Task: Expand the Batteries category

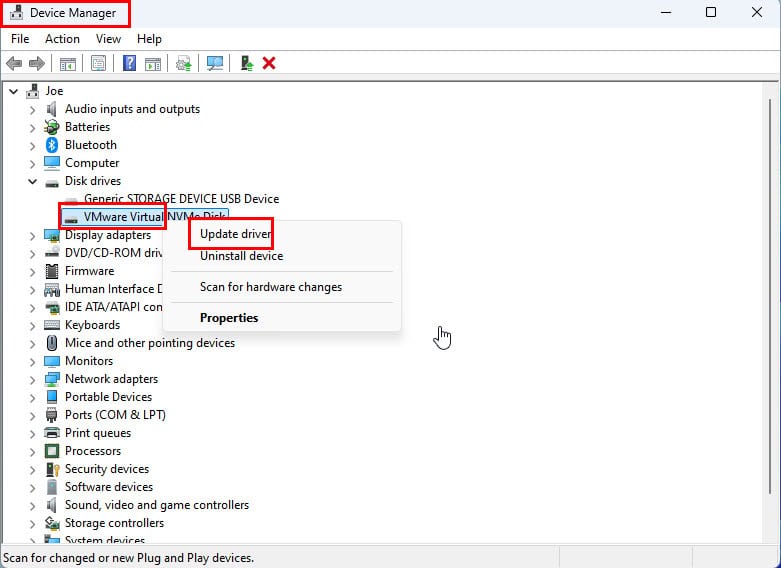Action: 32,128
